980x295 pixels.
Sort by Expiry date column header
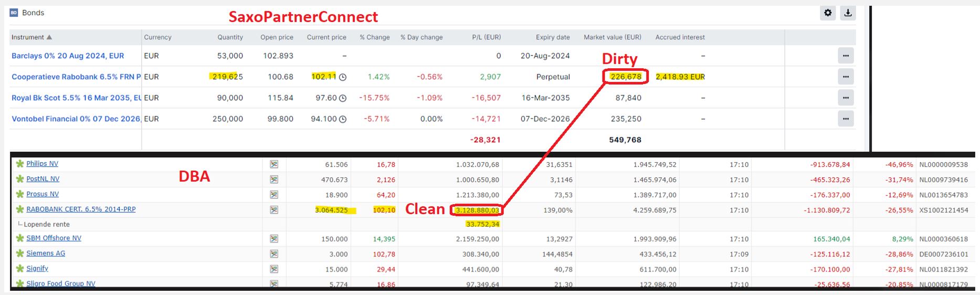click(x=552, y=37)
